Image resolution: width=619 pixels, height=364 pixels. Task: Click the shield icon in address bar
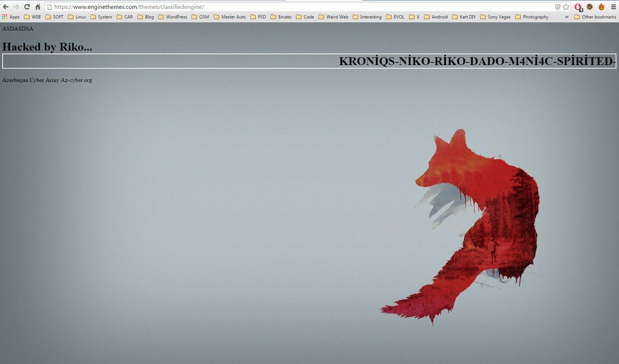click(x=558, y=7)
